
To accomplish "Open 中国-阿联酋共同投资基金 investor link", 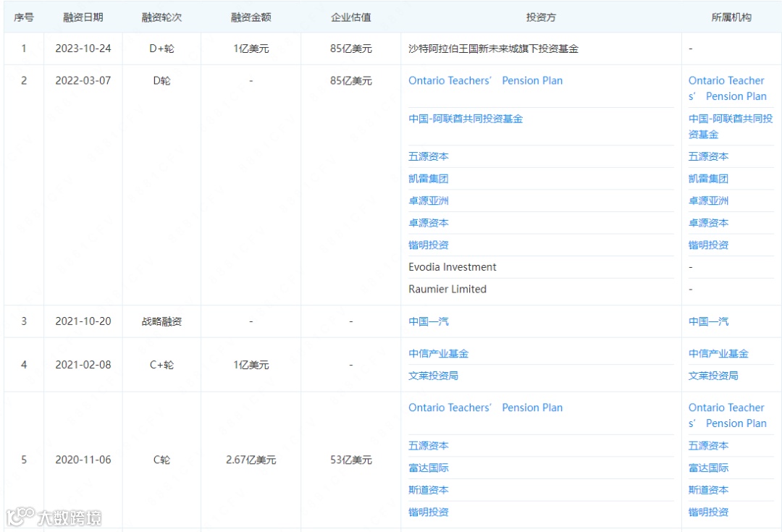I will coord(466,119).
